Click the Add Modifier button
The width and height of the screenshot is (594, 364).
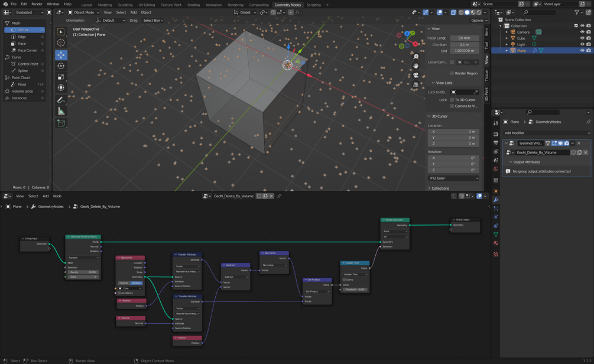[547, 133]
